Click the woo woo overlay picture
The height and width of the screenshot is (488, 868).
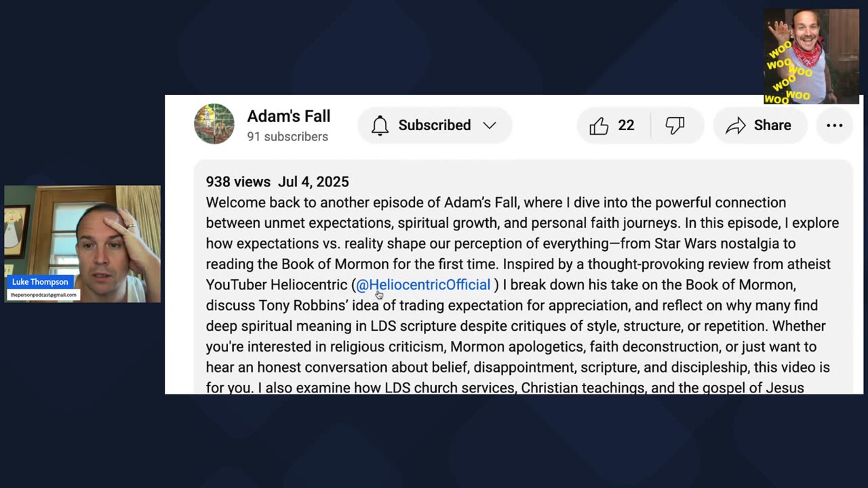811,56
